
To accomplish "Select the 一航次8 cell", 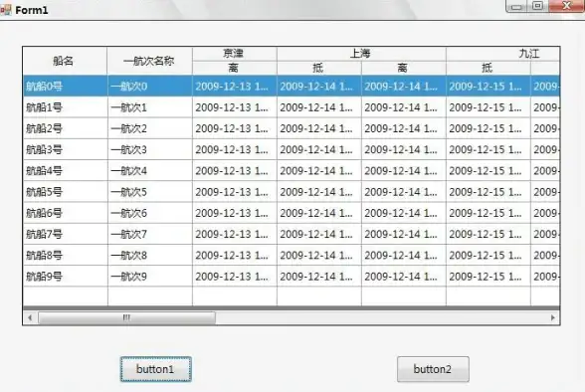I will click(150, 256).
